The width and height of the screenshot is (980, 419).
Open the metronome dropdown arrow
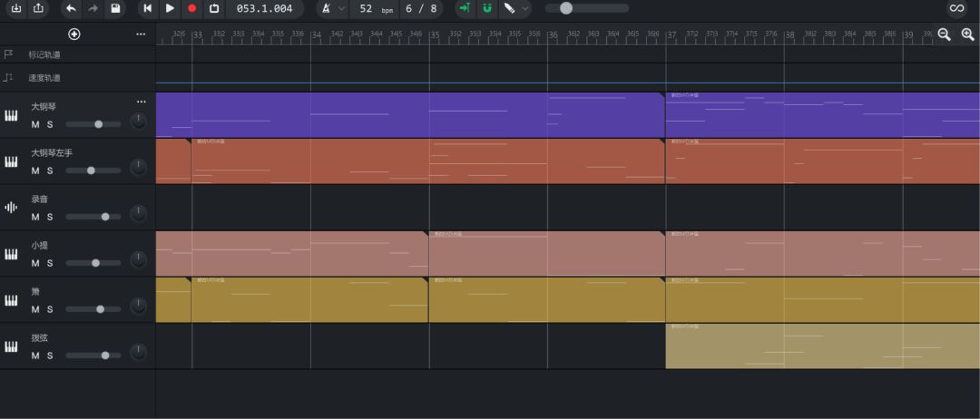pos(341,9)
